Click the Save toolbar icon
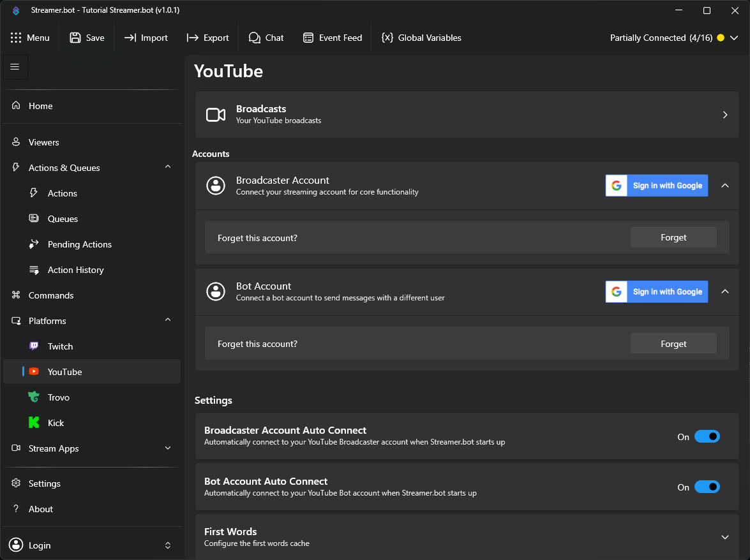The image size is (750, 560). [76, 38]
